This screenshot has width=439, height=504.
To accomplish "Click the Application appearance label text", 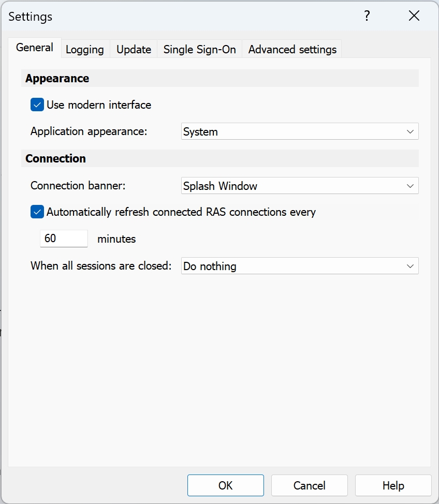I will point(89,131).
